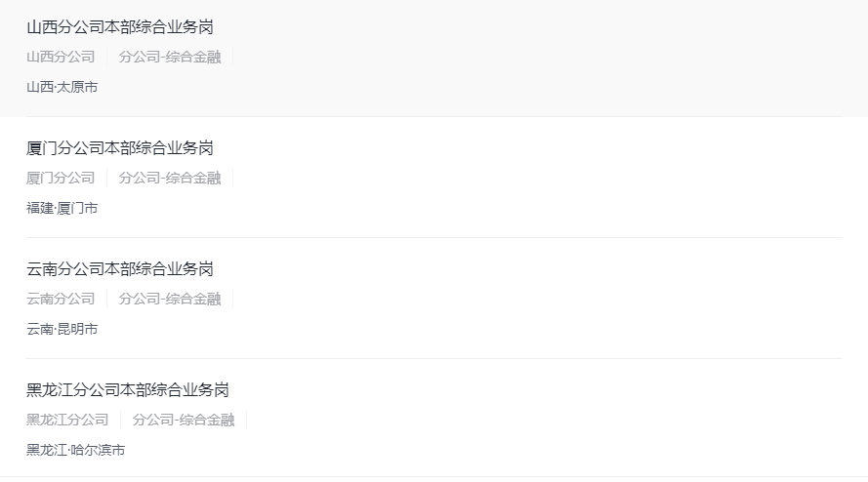Click the gray 厦门分公司 department label

point(61,178)
